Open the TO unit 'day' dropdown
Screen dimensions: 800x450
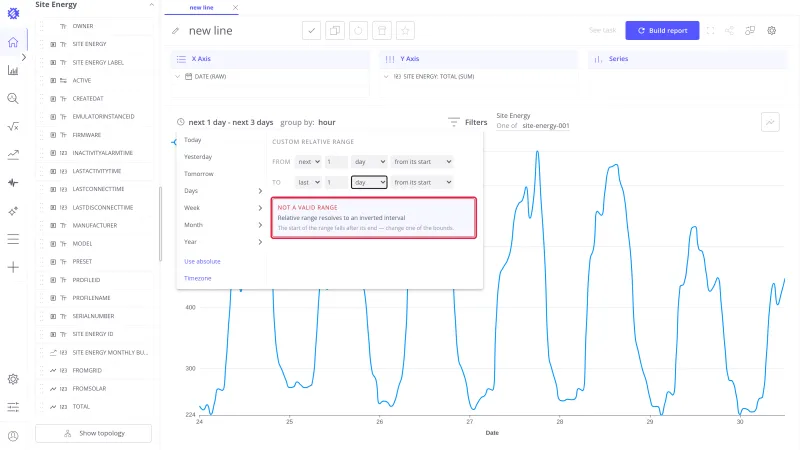[x=369, y=182]
